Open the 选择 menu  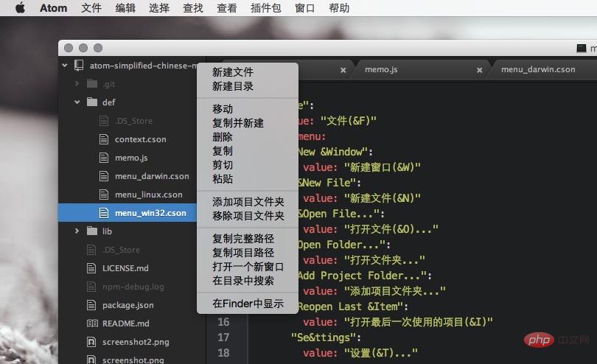coord(159,8)
